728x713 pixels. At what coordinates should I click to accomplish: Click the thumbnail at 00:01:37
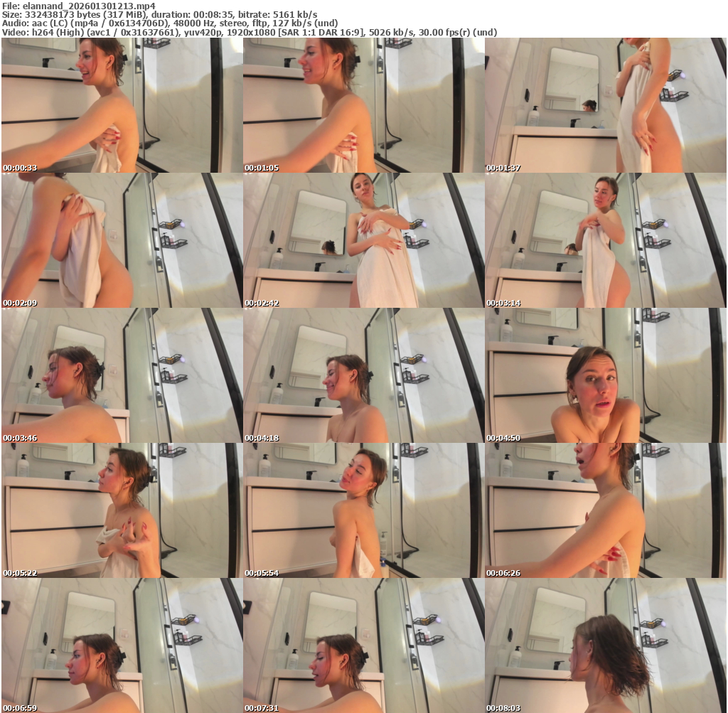click(x=605, y=105)
